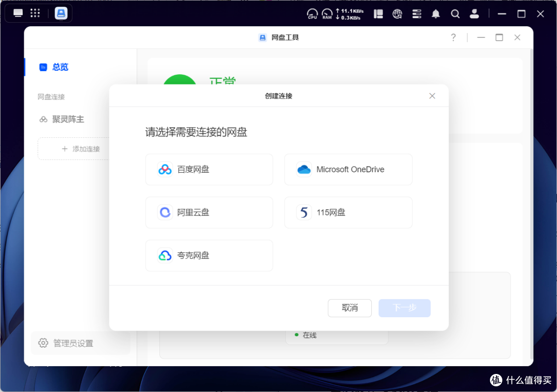Click the Quark drive logo icon
Screen dimensions: 557x392
pyautogui.click(x=165, y=255)
